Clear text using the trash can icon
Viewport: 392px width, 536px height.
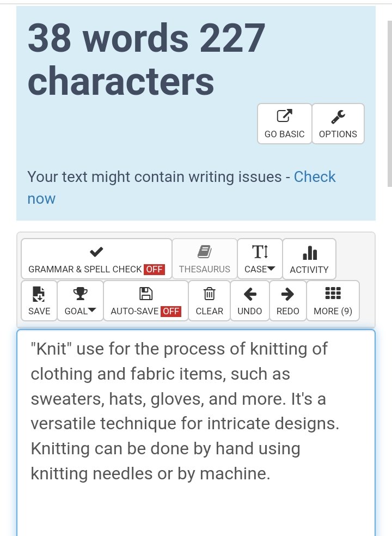[x=209, y=294]
